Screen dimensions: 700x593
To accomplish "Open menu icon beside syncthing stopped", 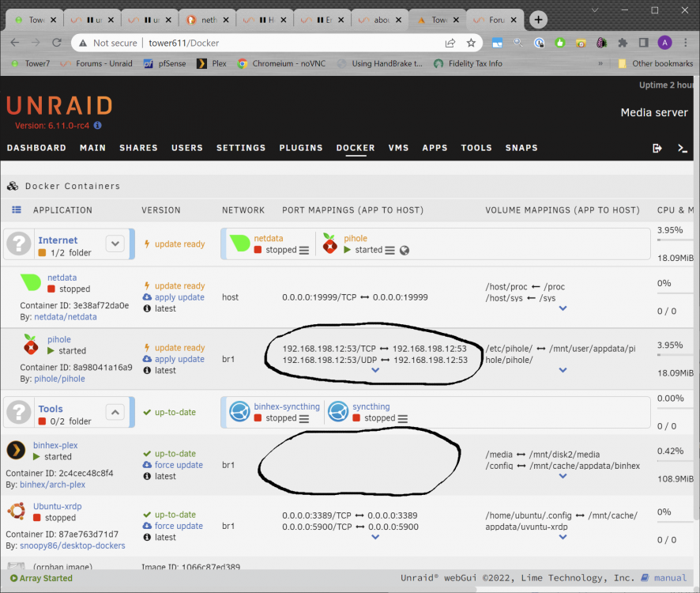I will 403,419.
